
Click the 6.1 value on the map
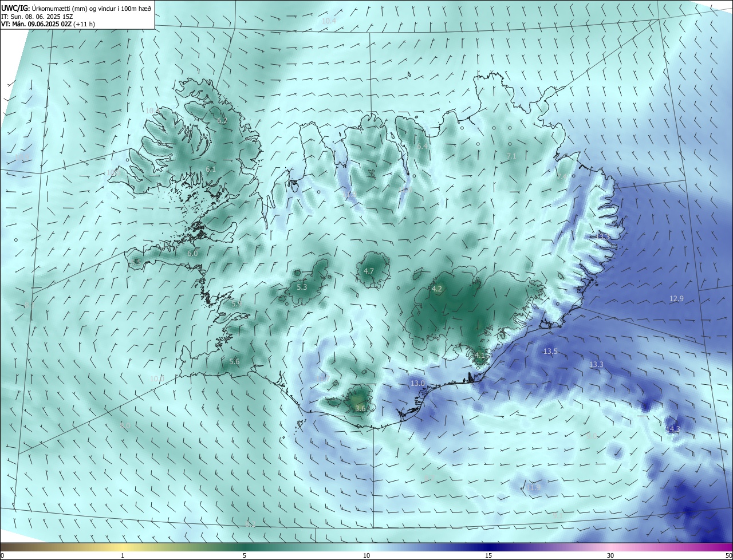pos(210,169)
